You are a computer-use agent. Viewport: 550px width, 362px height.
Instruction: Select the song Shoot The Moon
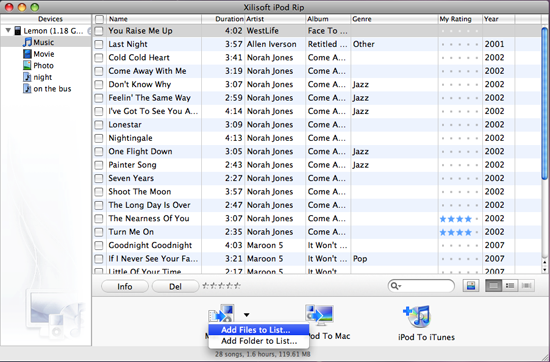click(x=140, y=192)
